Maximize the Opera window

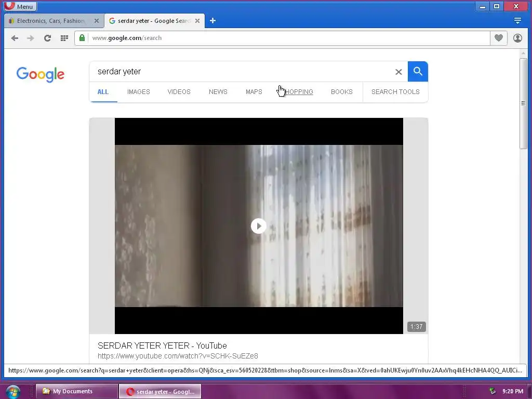click(497, 6)
